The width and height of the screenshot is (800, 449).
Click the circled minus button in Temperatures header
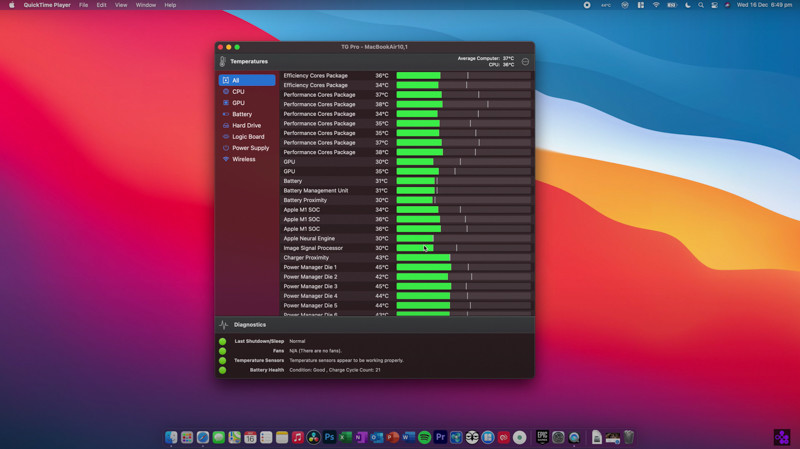(525, 62)
